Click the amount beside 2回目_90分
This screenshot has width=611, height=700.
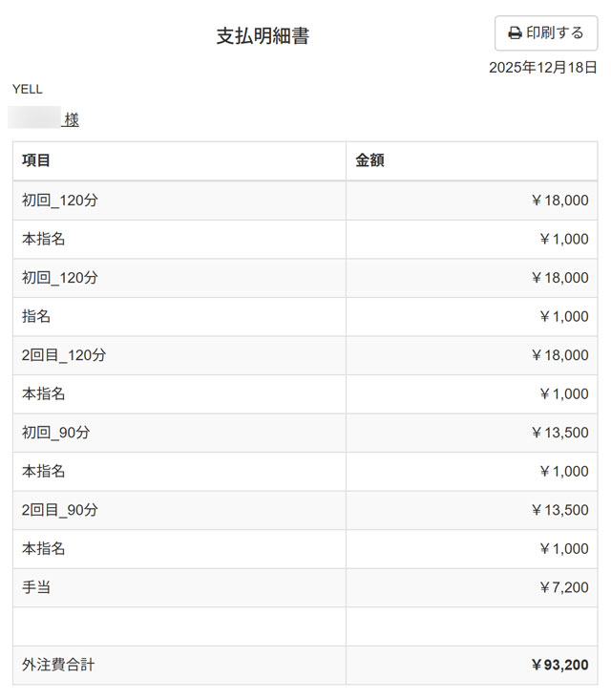point(559,510)
